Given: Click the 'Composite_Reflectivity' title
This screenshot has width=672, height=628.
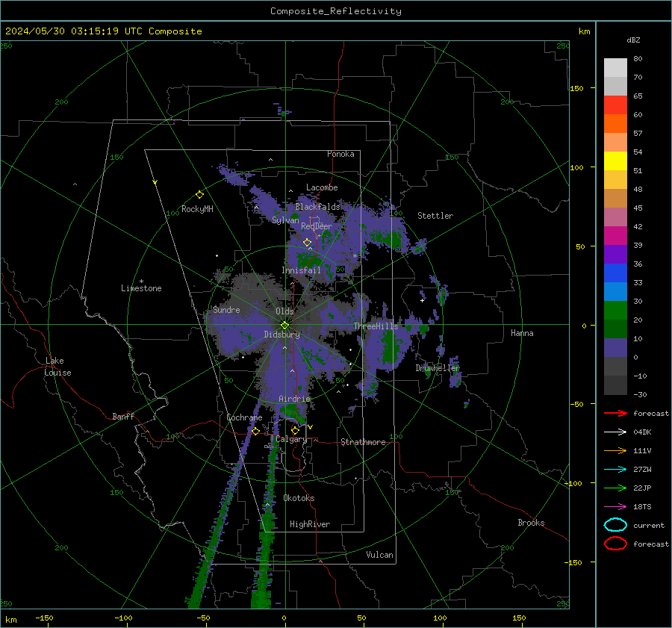Looking at the screenshot, I should point(336,11).
